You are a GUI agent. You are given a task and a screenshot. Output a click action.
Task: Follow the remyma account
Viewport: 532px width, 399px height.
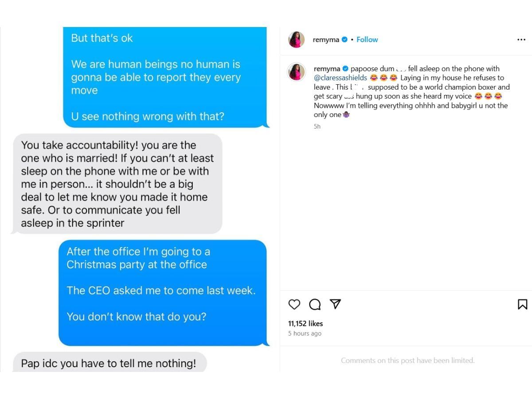click(367, 39)
